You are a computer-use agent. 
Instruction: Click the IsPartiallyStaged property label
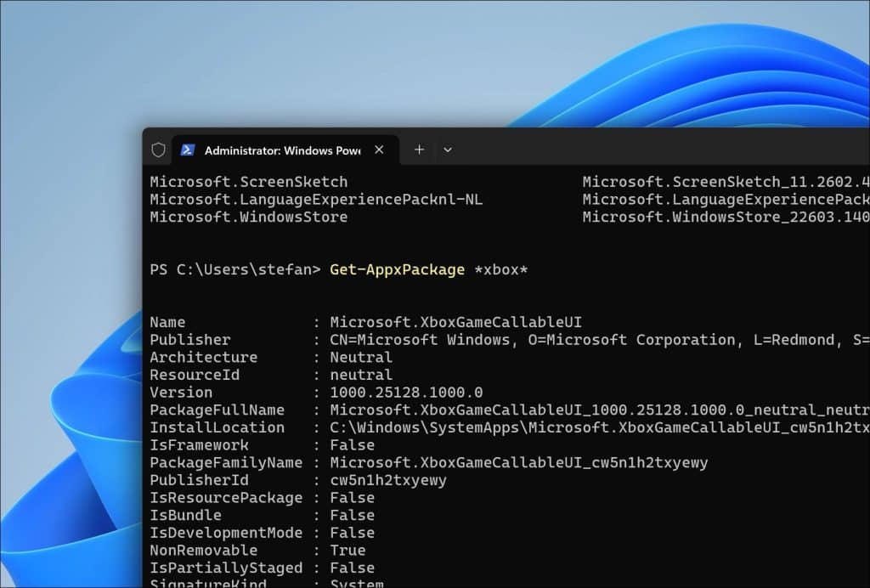(226, 568)
